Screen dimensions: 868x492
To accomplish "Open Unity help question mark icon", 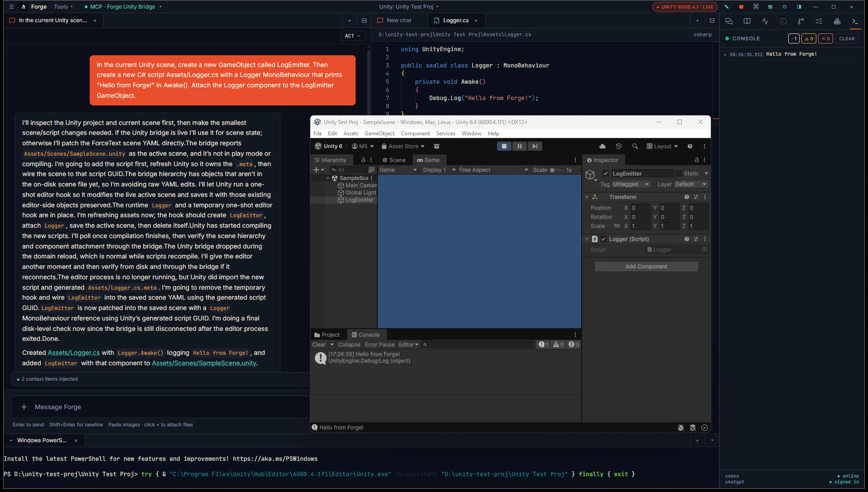I will 690,146.
